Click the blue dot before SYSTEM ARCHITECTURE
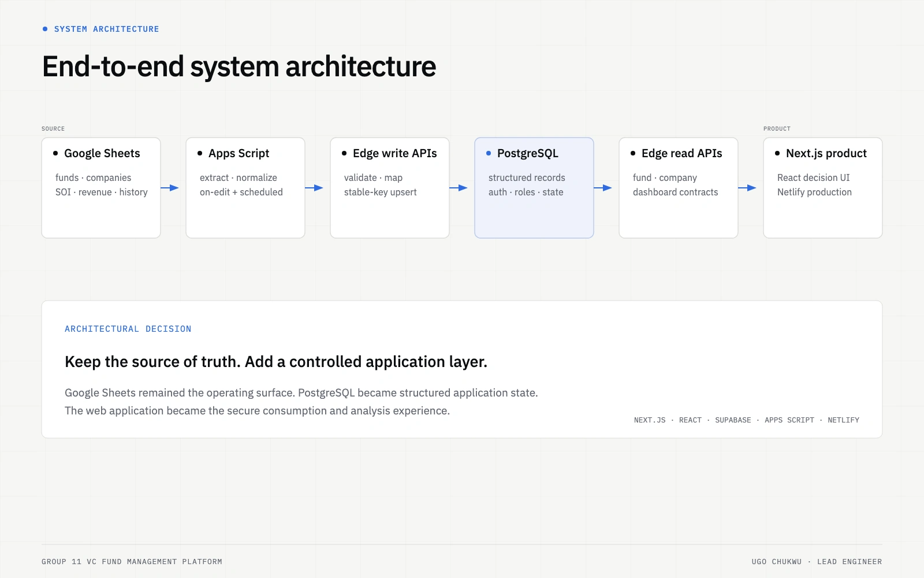924x578 pixels. point(45,29)
